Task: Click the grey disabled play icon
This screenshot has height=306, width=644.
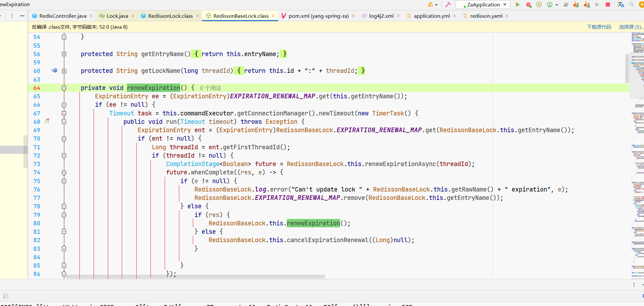Action: coord(597,5)
